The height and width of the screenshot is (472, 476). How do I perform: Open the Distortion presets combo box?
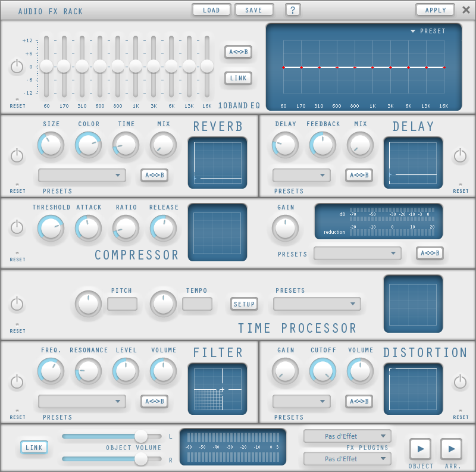pos(302,402)
